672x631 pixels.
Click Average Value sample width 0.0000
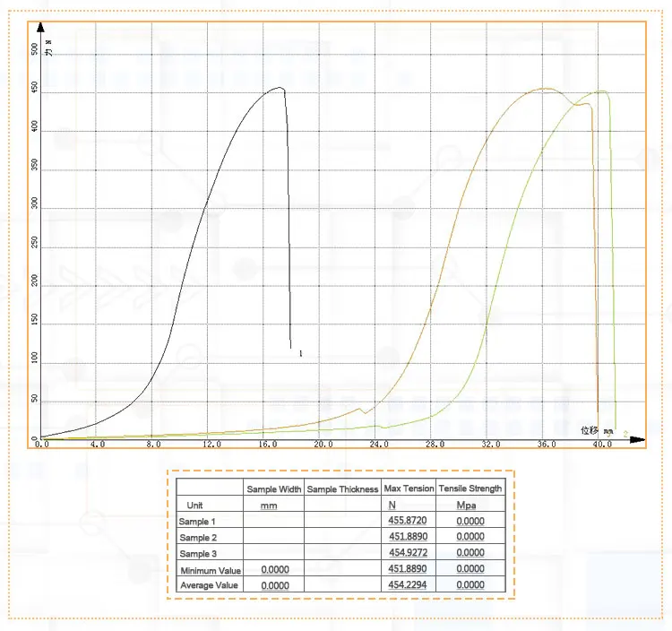point(275,585)
